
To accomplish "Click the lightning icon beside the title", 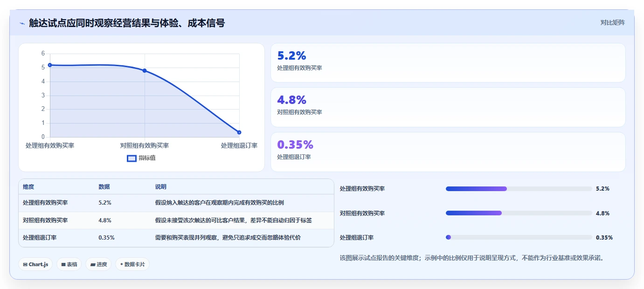I will tap(22, 23).
